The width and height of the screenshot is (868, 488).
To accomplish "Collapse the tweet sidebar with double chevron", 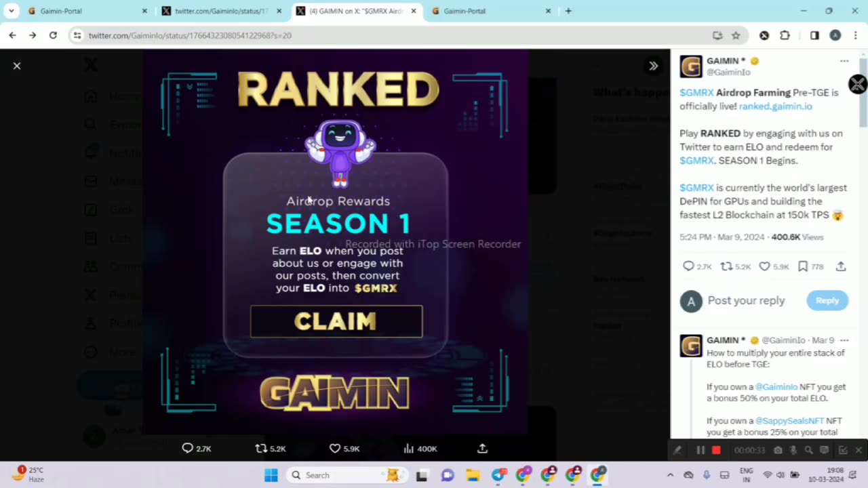I will (x=653, y=66).
